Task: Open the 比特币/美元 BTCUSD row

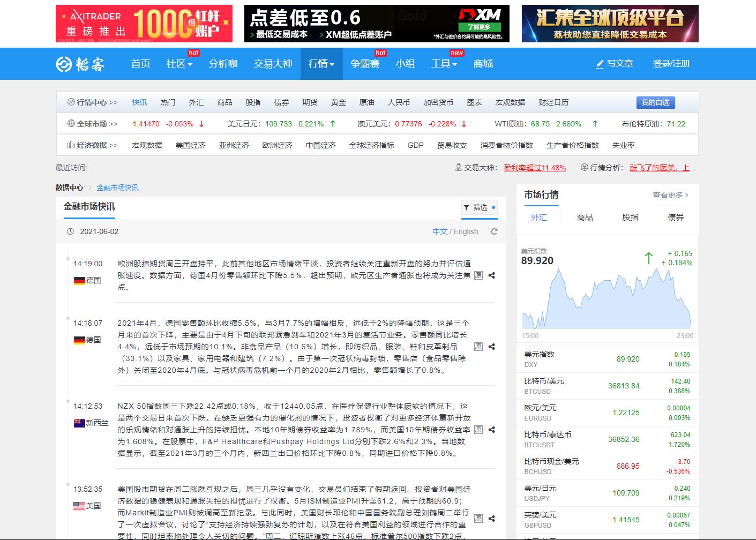Action: tap(607, 386)
